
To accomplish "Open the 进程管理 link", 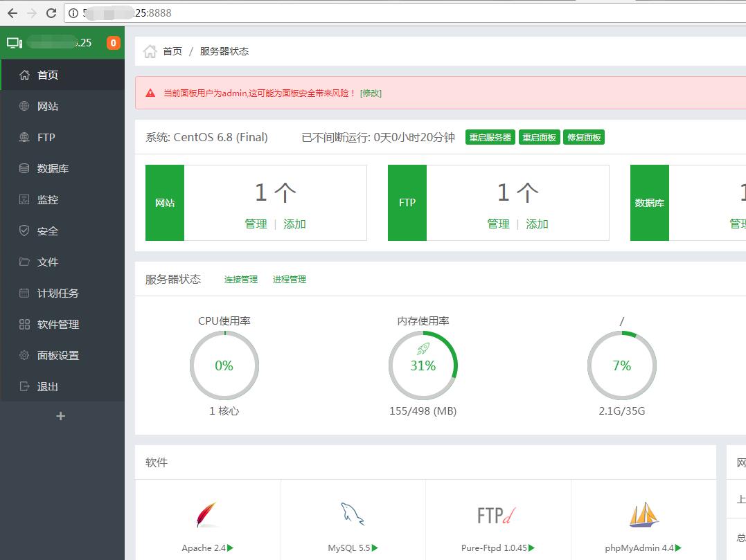I will [290, 280].
